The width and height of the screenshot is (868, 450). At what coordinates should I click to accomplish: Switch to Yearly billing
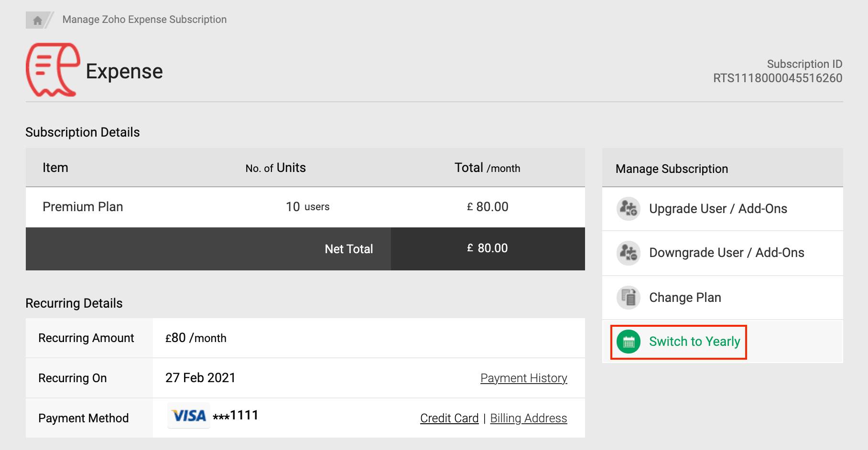694,342
